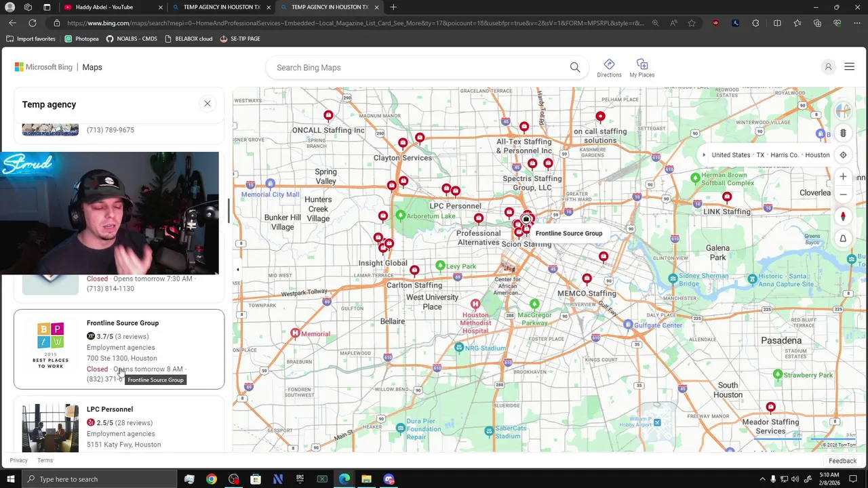Open My Places collection
868x488 pixels.
pos(642,68)
